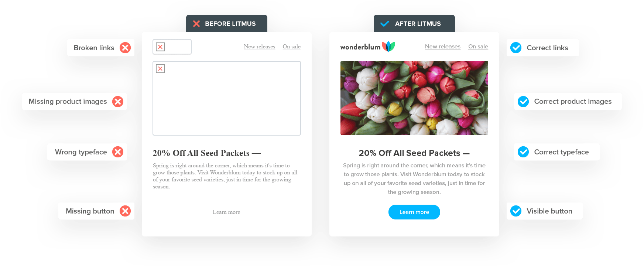Click the red X icon beside Wrong typeface
This screenshot has width=644, height=266.
coord(118,152)
